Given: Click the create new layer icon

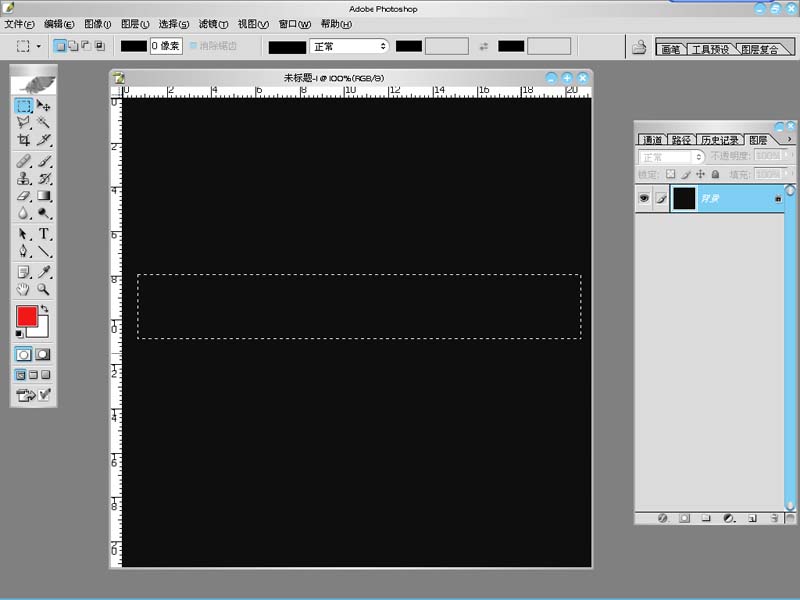Looking at the screenshot, I should pos(749,519).
